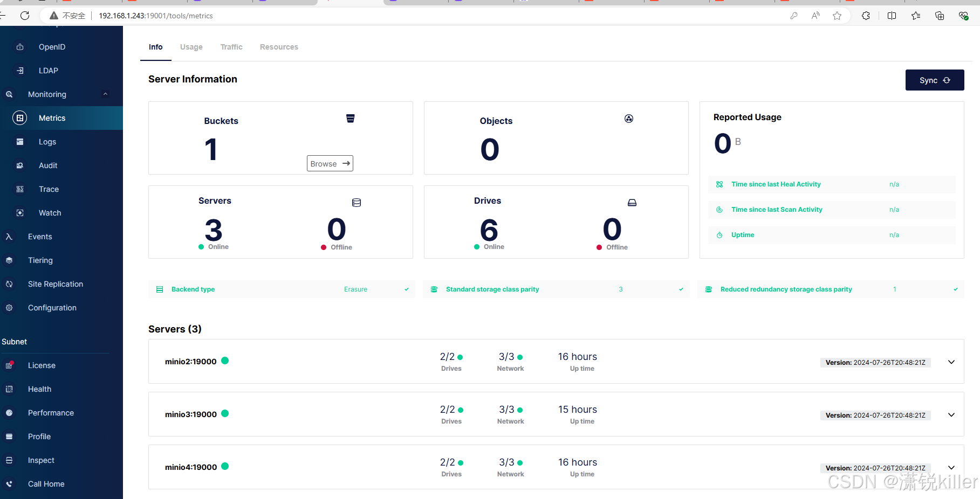Click the Watch sidebar icon
Image resolution: width=980 pixels, height=499 pixels.
(x=20, y=213)
